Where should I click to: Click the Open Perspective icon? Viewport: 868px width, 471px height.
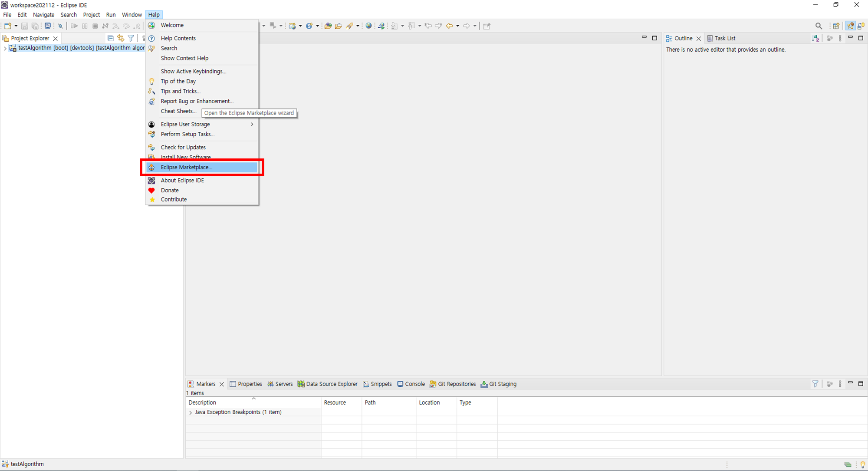(836, 26)
